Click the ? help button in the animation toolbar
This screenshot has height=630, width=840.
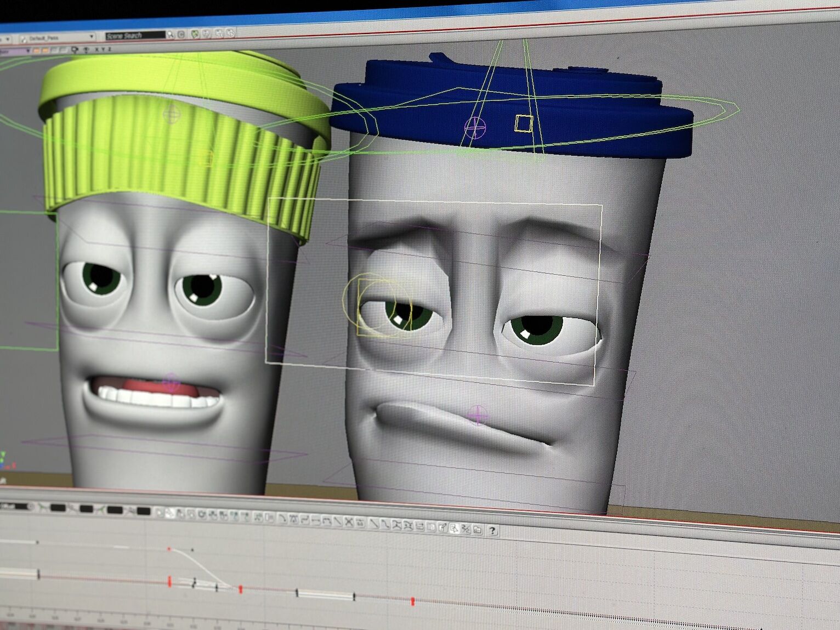[x=492, y=530]
